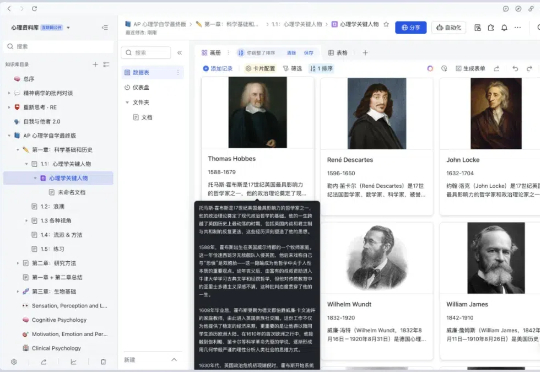Screen dimensions: 540x372
Task: Open the 心理资料库 workspace dropdown arrow
Action: point(68,28)
